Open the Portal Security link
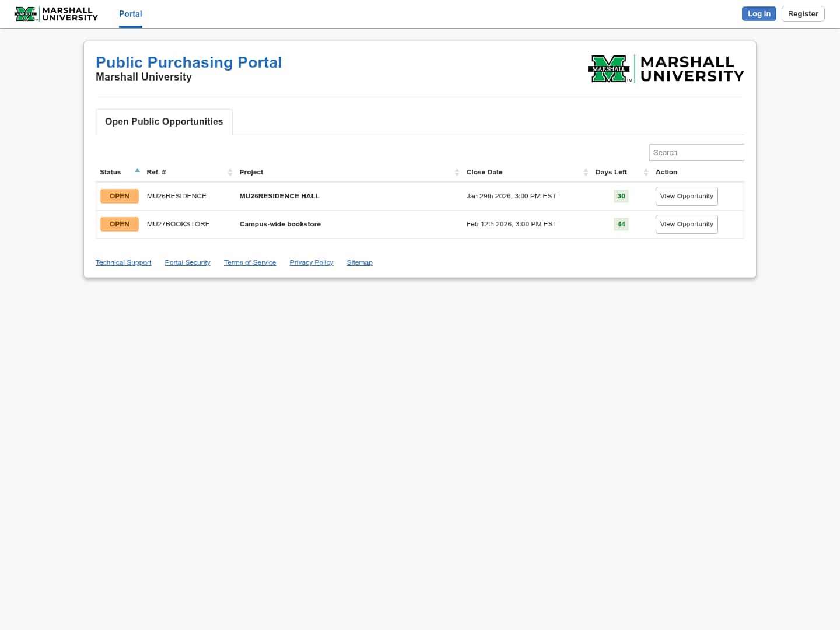Viewport: 840px width, 630px height. (x=187, y=263)
